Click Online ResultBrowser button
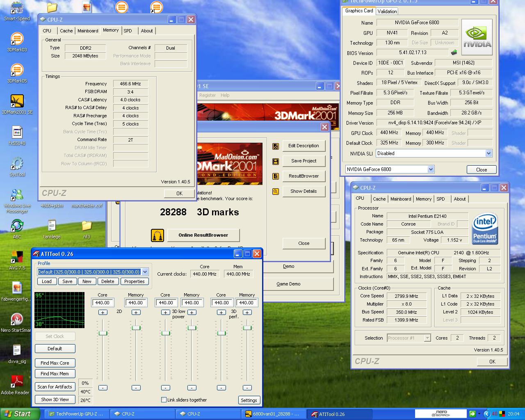Image resolution: width=525 pixels, height=420 pixels. 203,235
